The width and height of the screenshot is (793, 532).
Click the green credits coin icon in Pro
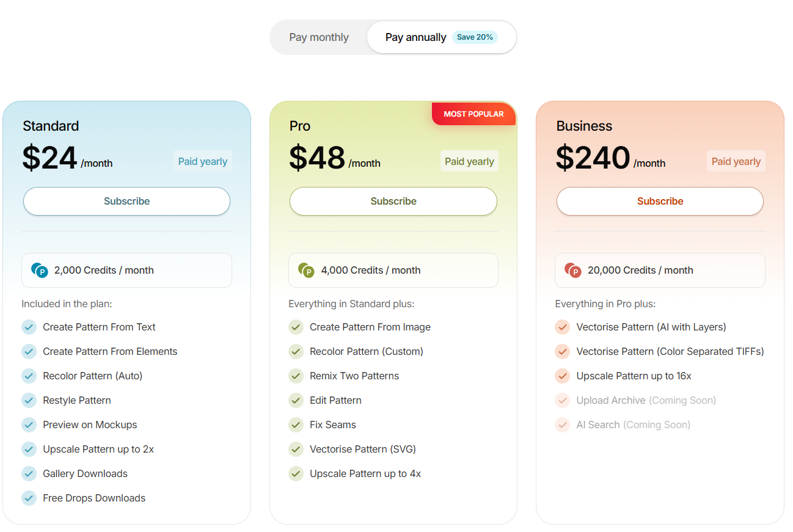306,270
